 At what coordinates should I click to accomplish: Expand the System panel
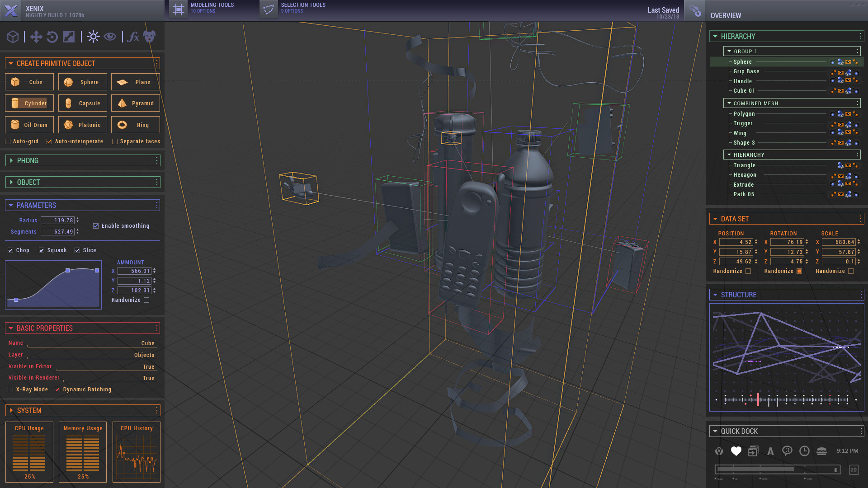11,410
